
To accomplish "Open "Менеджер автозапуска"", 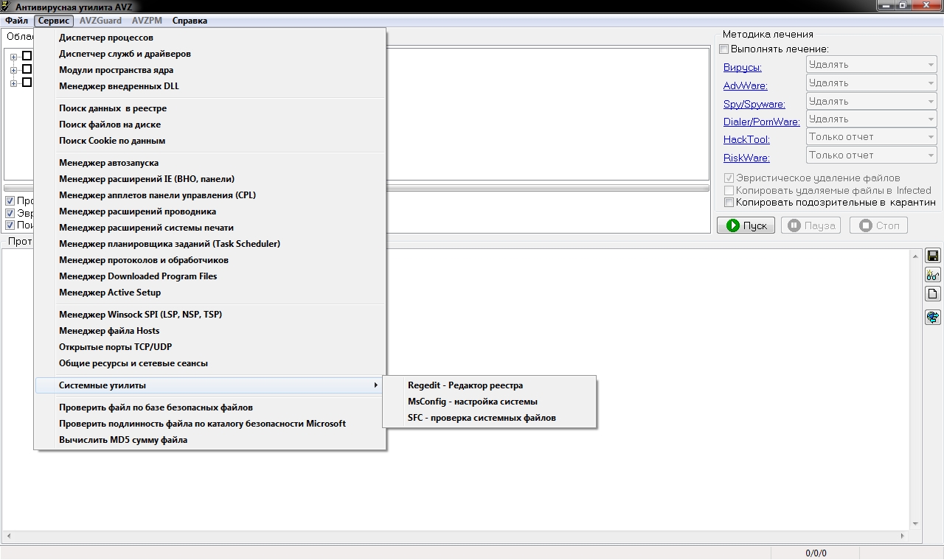I will (x=210, y=163).
